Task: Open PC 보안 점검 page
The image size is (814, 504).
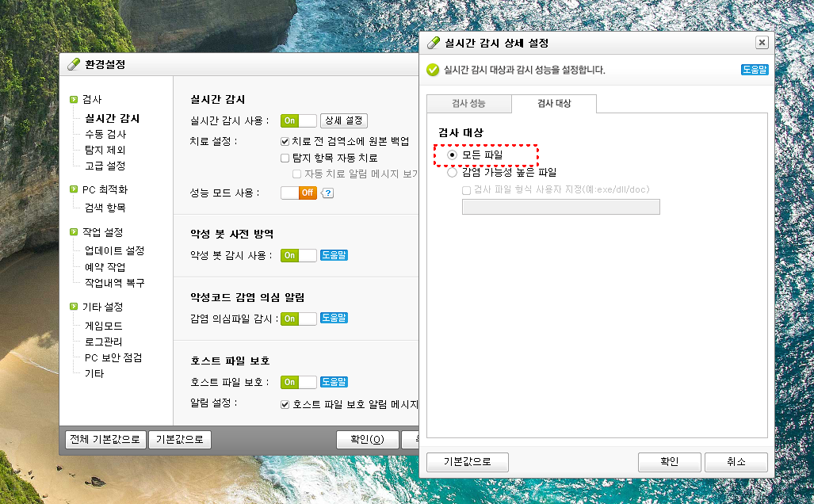Action: [x=113, y=357]
